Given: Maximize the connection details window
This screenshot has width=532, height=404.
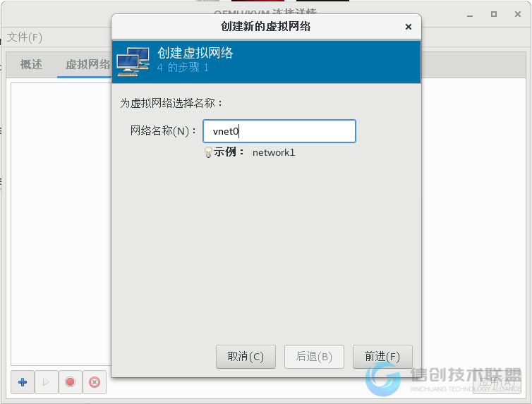Looking at the screenshot, I should [x=494, y=14].
